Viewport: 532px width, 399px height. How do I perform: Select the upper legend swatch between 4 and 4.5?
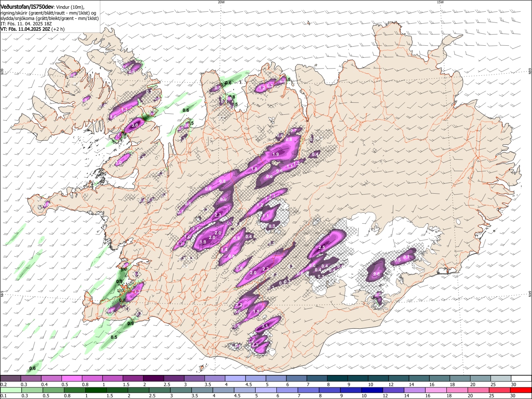pos(234,378)
